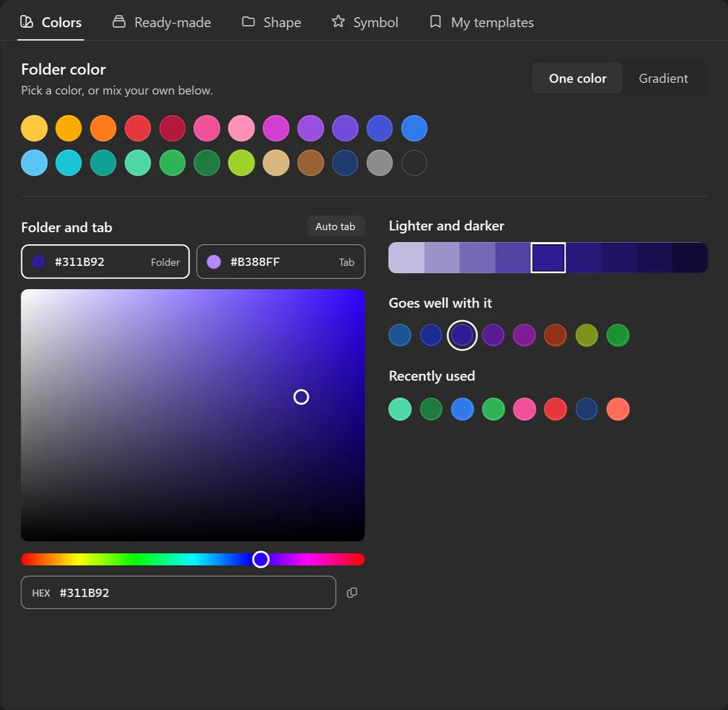Pick the light pink preset swatch
The width and height of the screenshot is (728, 710).
(x=242, y=128)
